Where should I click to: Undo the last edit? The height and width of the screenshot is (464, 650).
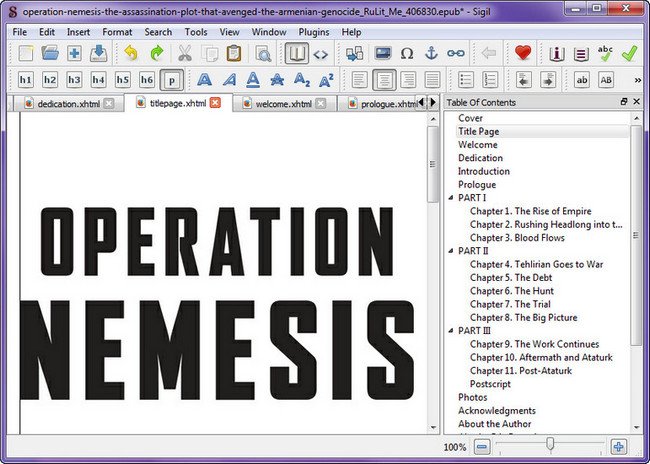click(131, 53)
